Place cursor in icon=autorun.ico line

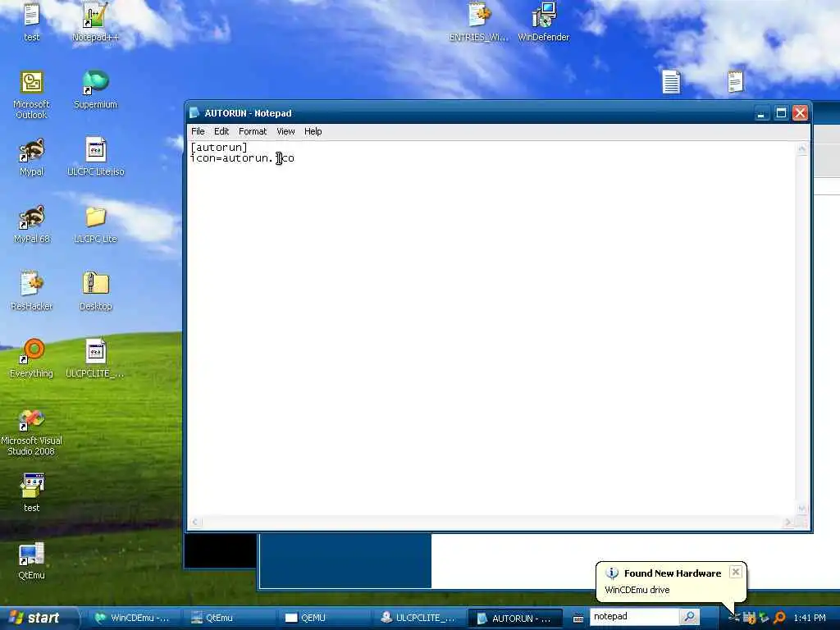(x=242, y=158)
